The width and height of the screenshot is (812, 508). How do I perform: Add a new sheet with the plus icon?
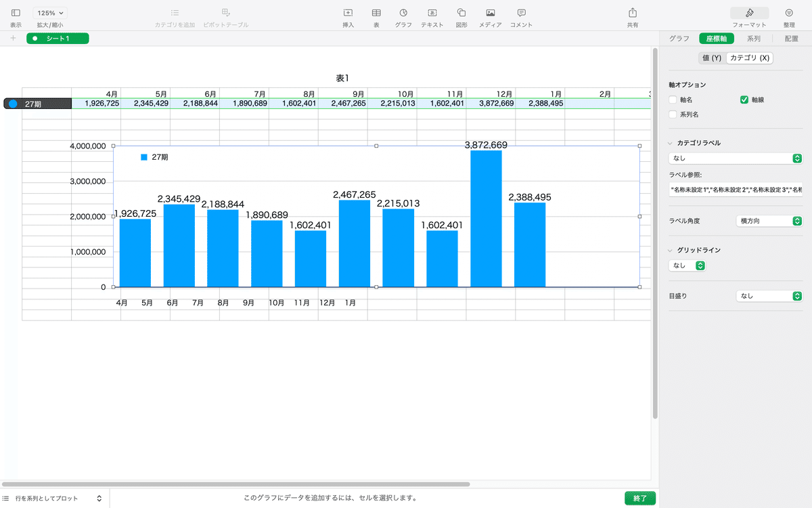click(13, 38)
